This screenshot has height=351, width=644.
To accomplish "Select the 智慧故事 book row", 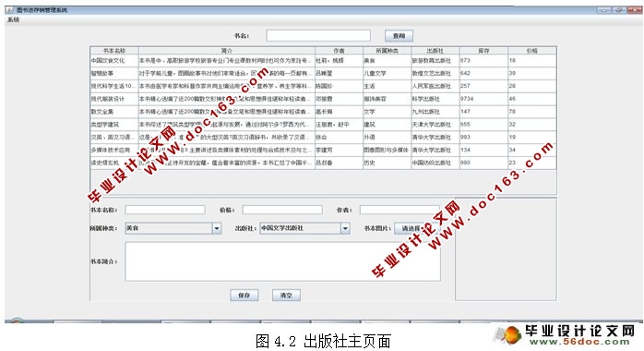I will [323, 73].
